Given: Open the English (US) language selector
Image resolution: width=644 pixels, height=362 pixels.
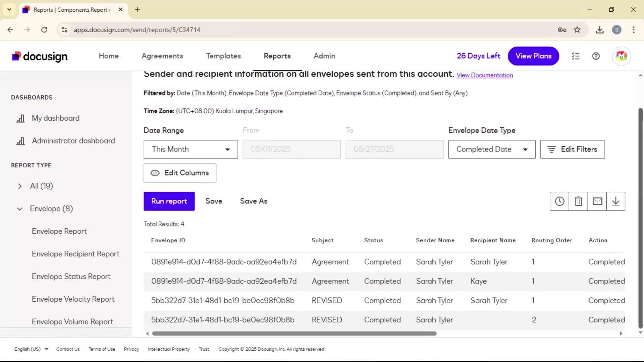Looking at the screenshot, I should [x=32, y=349].
